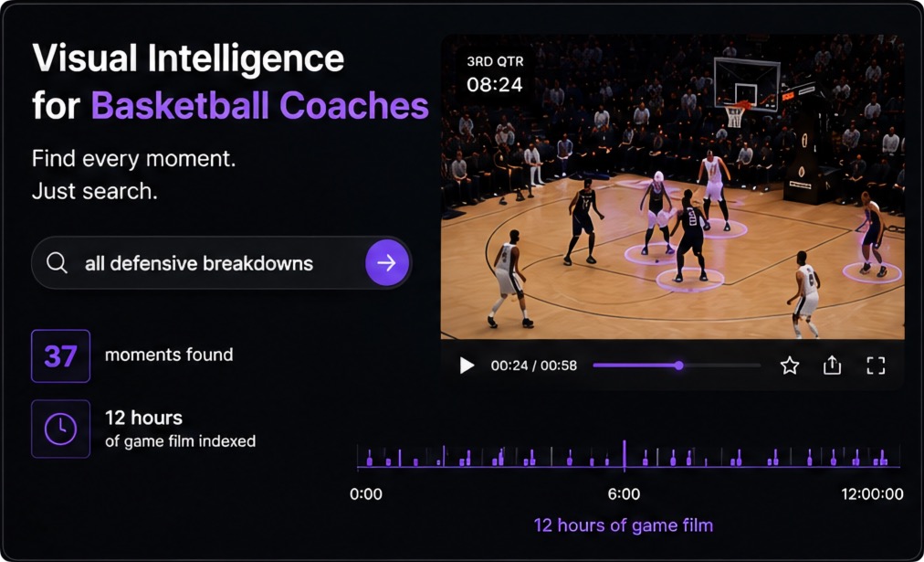
Task: Click the first moment marker on the timeline
Action: (x=370, y=459)
